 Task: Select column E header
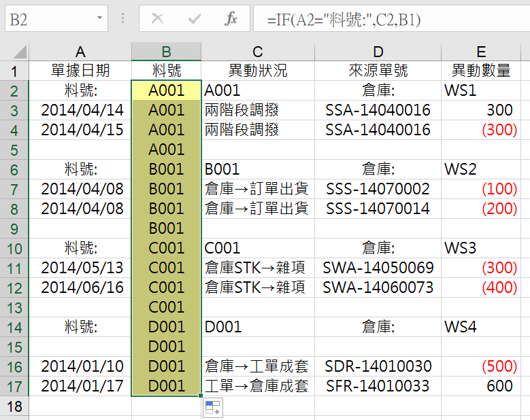pos(481,52)
